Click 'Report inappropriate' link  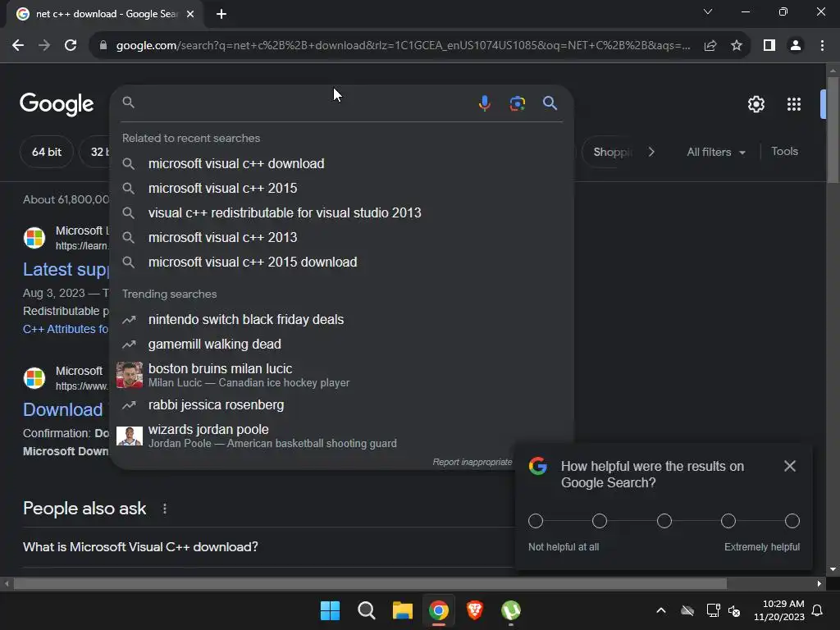point(472,463)
